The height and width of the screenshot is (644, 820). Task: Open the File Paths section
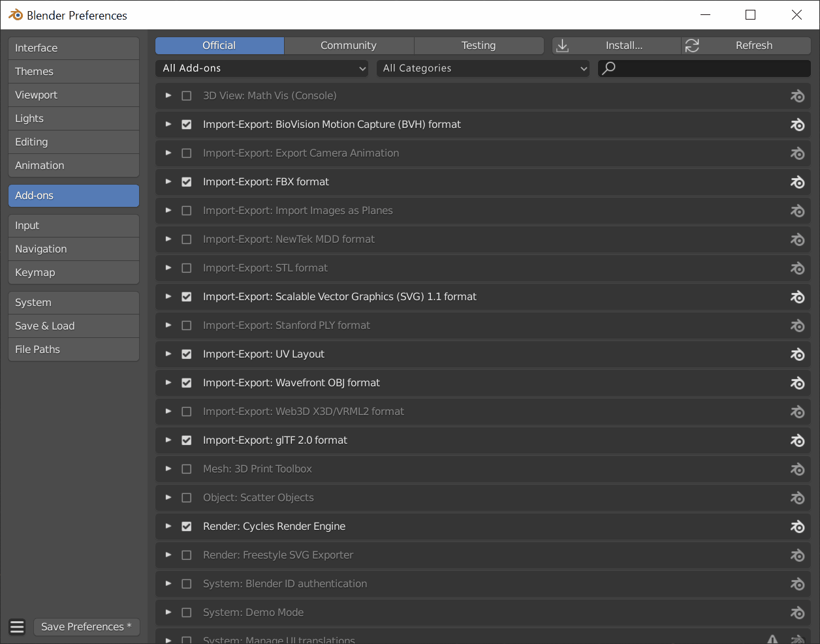click(x=74, y=350)
